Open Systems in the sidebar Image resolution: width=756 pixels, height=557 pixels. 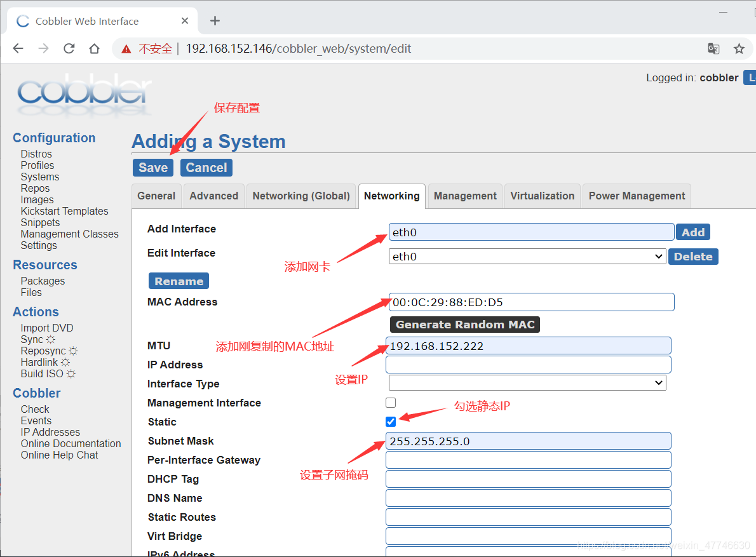pos(40,177)
